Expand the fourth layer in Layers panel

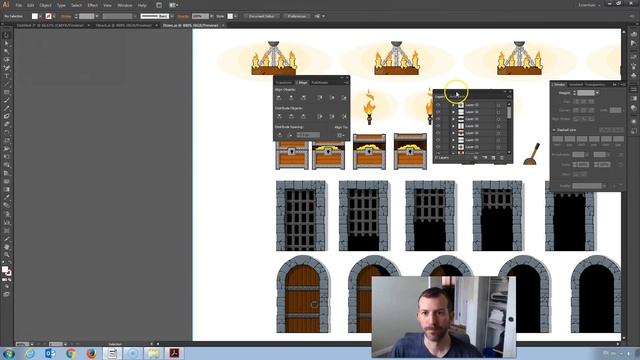pyautogui.click(x=453, y=126)
